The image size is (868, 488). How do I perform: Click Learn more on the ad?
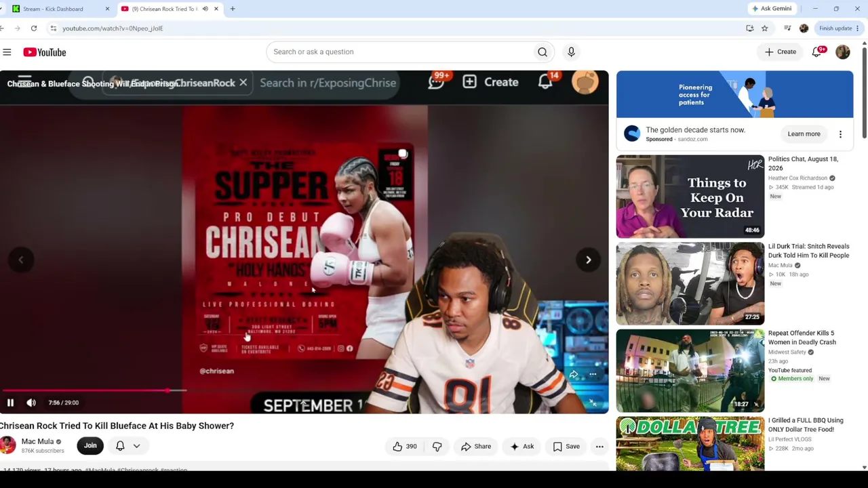coord(804,134)
